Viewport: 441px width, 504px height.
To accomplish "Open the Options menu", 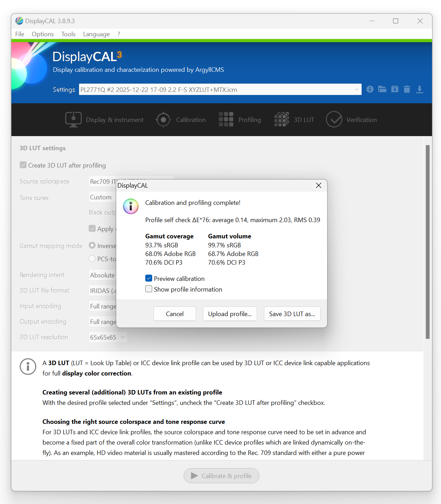I will [x=43, y=34].
